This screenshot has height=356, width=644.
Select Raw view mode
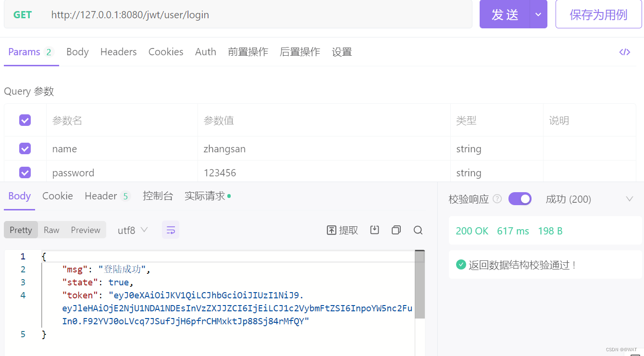pyautogui.click(x=51, y=230)
